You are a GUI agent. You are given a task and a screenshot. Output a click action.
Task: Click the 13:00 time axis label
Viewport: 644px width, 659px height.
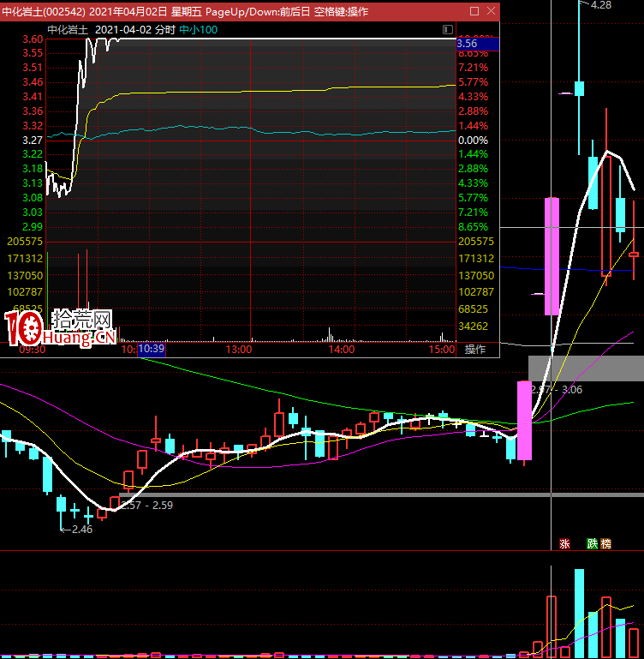point(239,350)
